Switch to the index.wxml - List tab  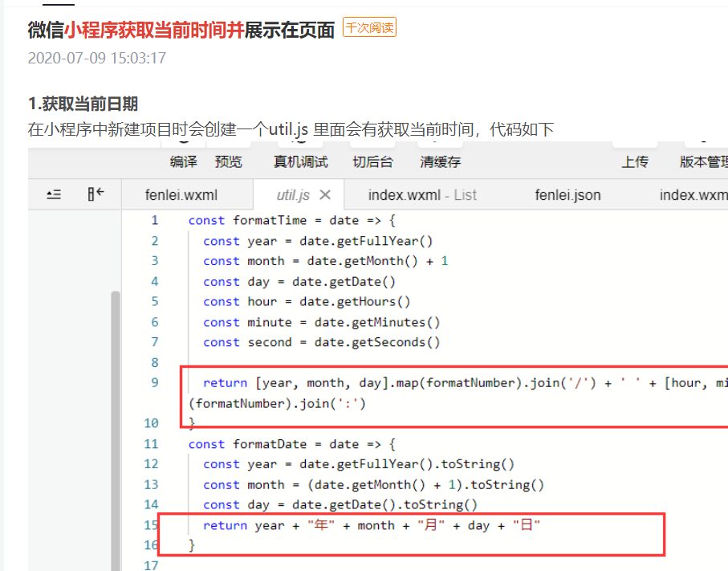(x=422, y=194)
